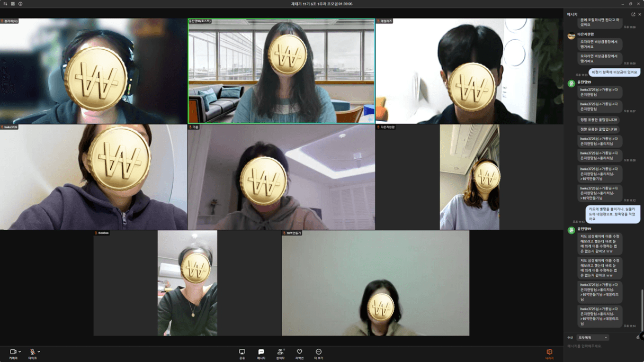644x362 pixels.
Task: Restore the window via title bar restore button
Action: tap(630, 4)
